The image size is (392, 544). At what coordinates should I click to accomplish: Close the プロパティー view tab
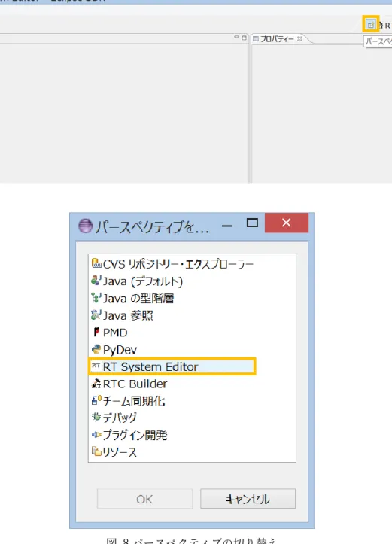click(299, 38)
